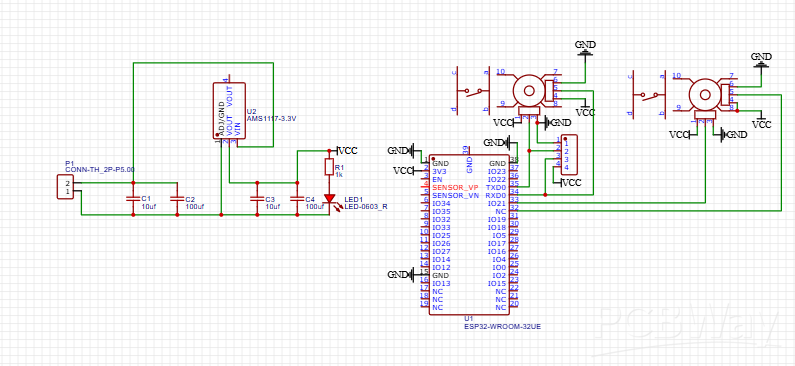Select the IO21 pin label on ESP32

click(497, 203)
